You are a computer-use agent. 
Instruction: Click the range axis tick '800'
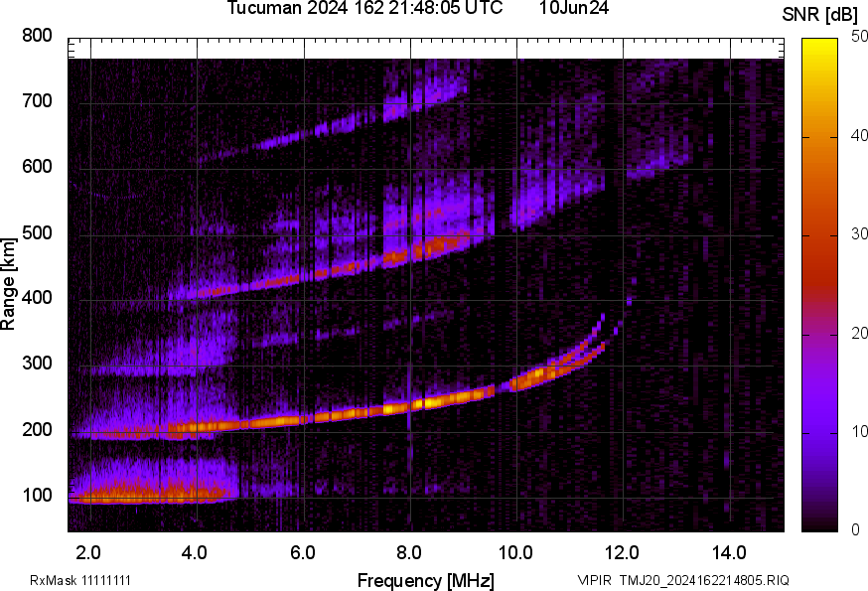tap(37, 36)
